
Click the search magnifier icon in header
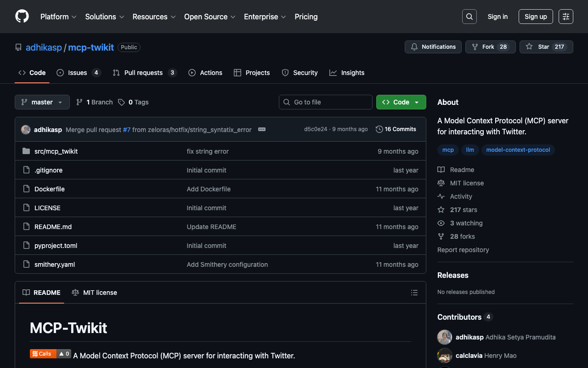click(469, 17)
